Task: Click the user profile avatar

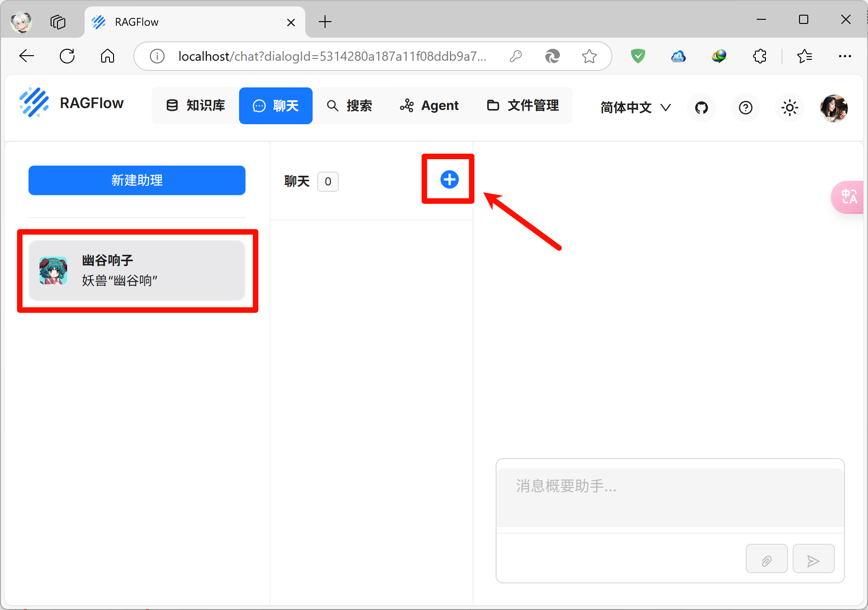Action: tap(834, 108)
